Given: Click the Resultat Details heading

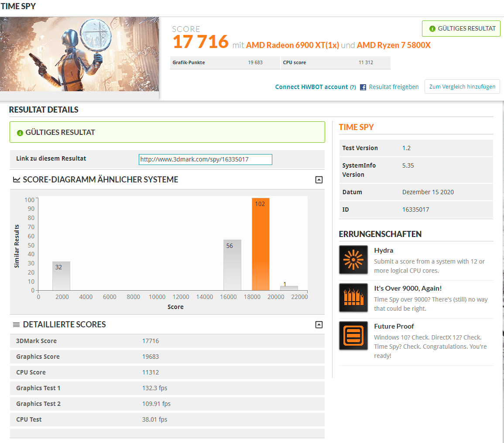Looking at the screenshot, I should (44, 110).
